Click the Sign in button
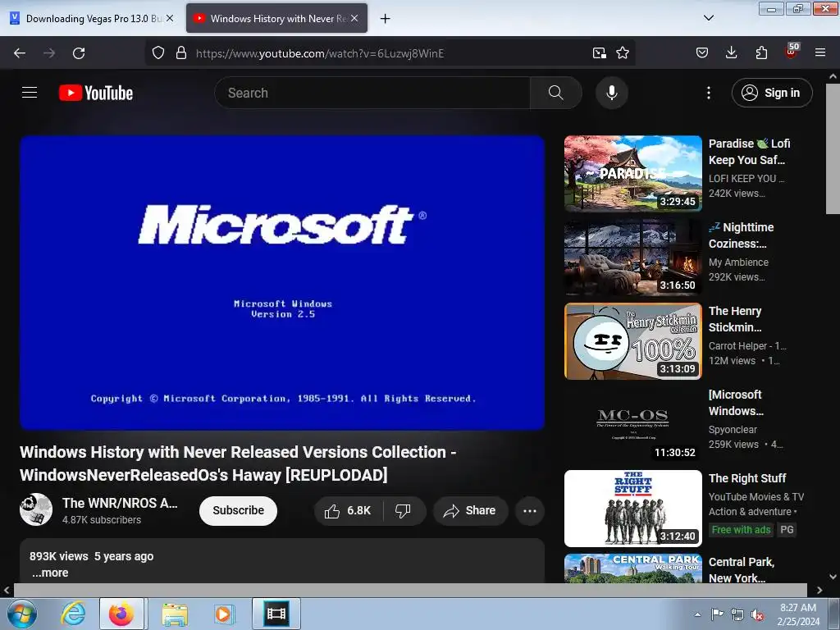Screen dimensions: 840x630 point(772,93)
